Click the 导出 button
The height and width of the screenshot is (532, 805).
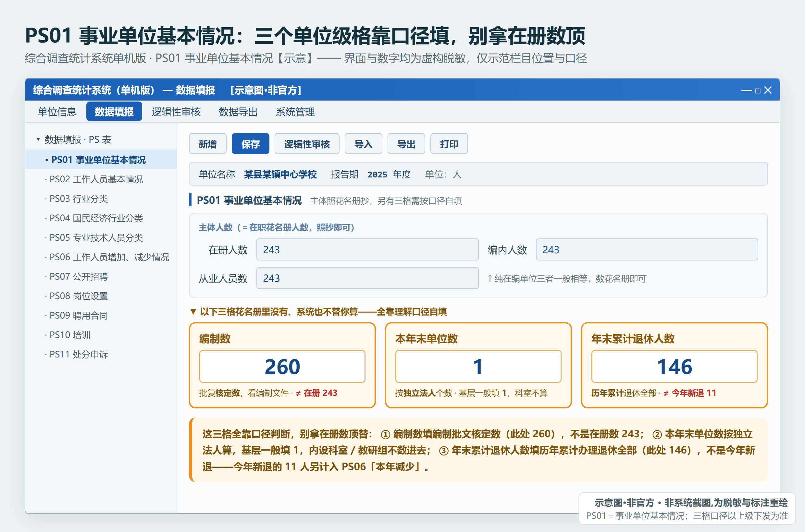pos(406,144)
